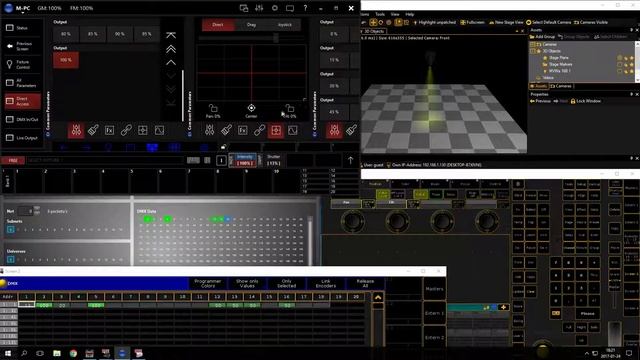This screenshot has height=360, width=640.
Task: Click the yellow scroll-up arrow in DMX sheet
Action: pyautogui.click(x=378, y=297)
